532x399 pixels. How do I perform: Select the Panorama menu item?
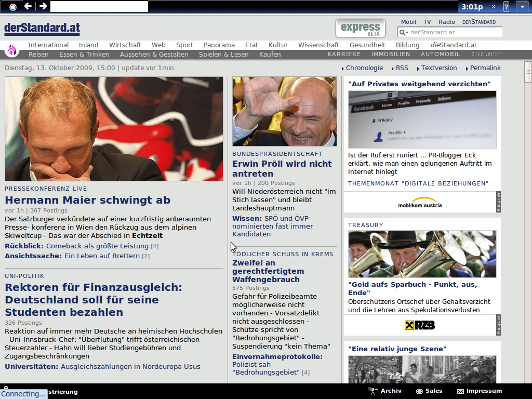point(219,45)
